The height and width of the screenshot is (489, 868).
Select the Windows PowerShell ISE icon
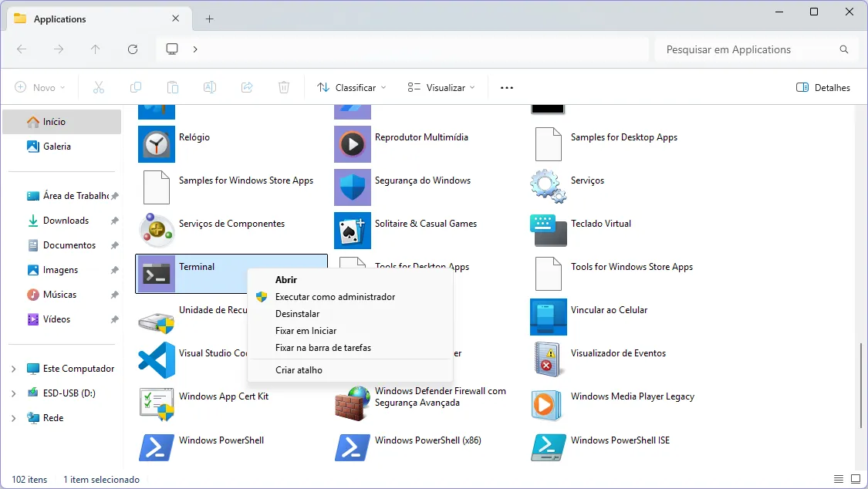tap(548, 447)
